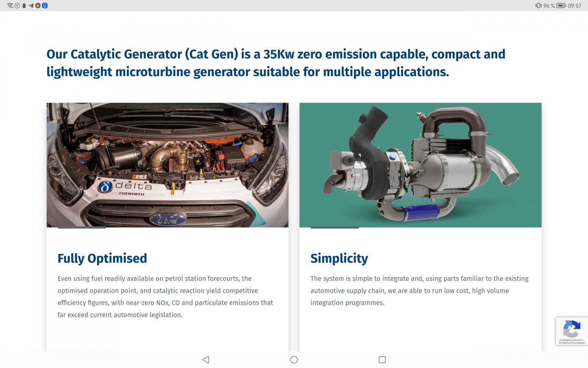588x368 pixels.
Task: Click the Simplicity card heading
Action: pyautogui.click(x=339, y=258)
